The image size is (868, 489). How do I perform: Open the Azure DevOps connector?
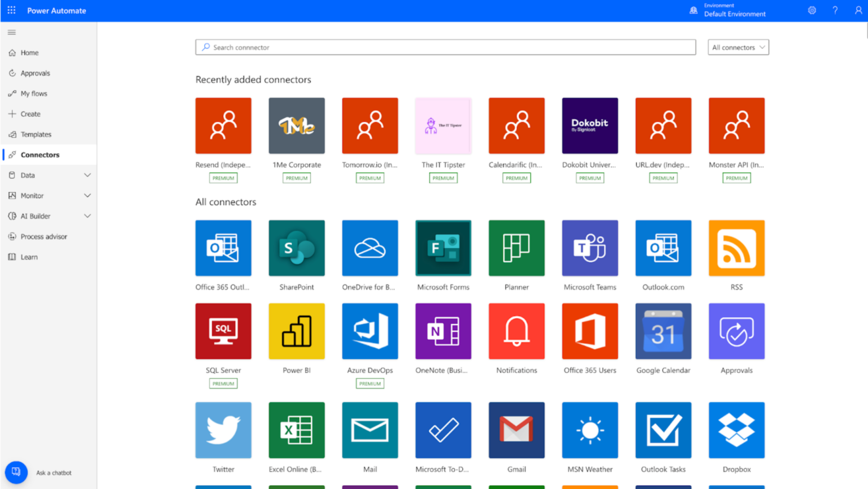[370, 331]
